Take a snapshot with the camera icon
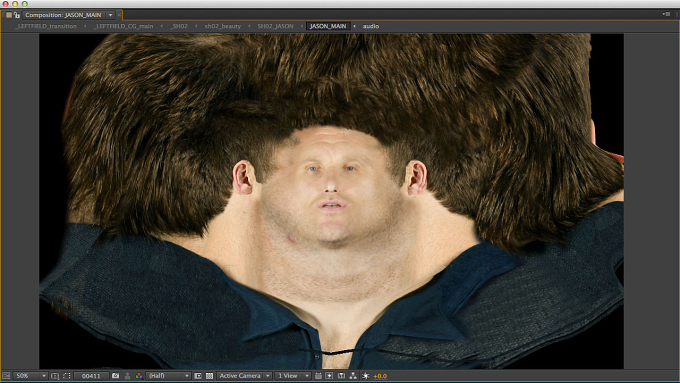The width and height of the screenshot is (680, 383). tap(115, 376)
